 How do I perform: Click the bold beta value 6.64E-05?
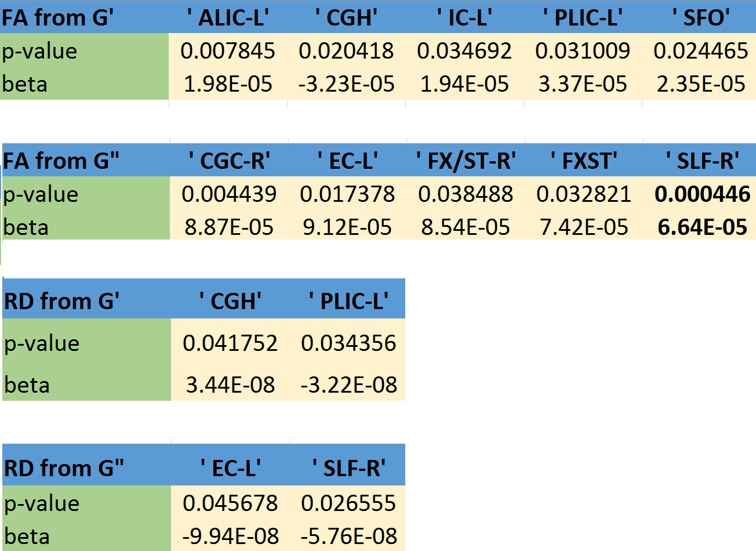point(702,227)
